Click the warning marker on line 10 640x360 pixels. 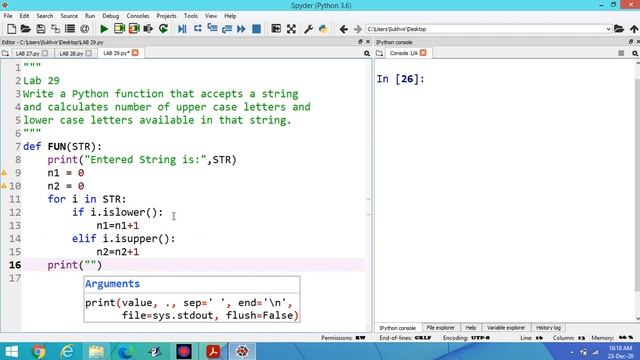(x=4, y=186)
